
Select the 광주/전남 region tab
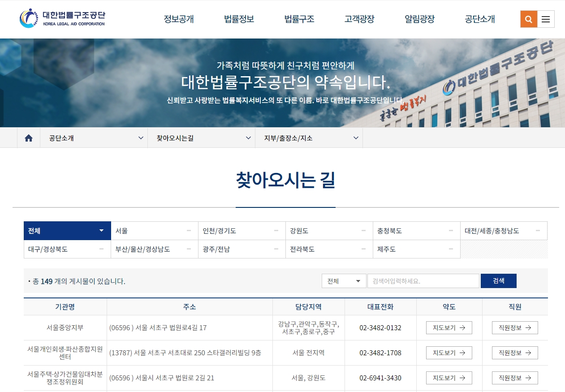click(242, 249)
